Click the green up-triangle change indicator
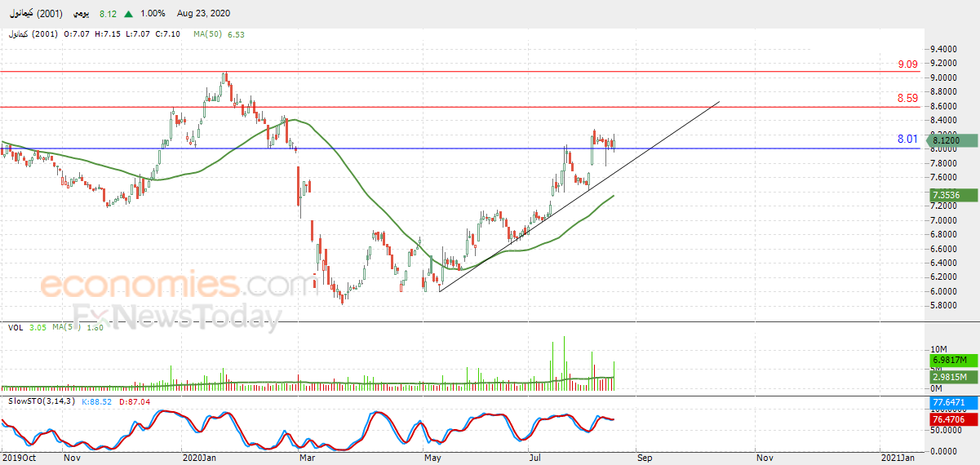Screen dimensions: 980x465 (x=129, y=14)
